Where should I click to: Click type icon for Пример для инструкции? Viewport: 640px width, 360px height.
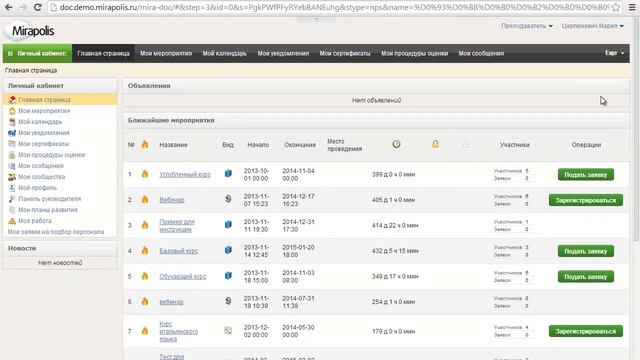(228, 224)
